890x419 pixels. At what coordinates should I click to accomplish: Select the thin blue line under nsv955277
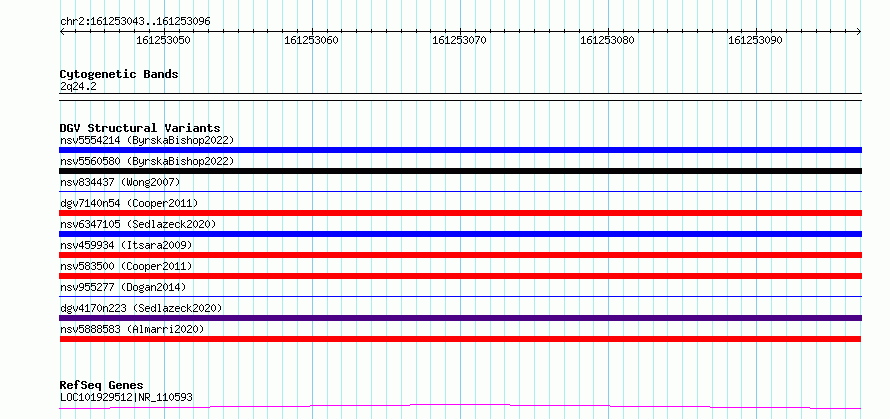click(460, 296)
